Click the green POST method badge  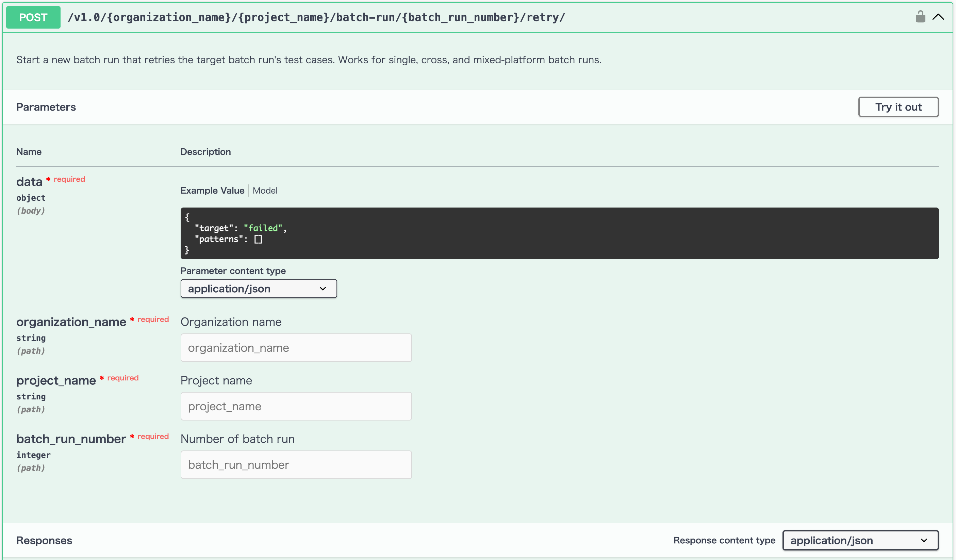(x=33, y=17)
